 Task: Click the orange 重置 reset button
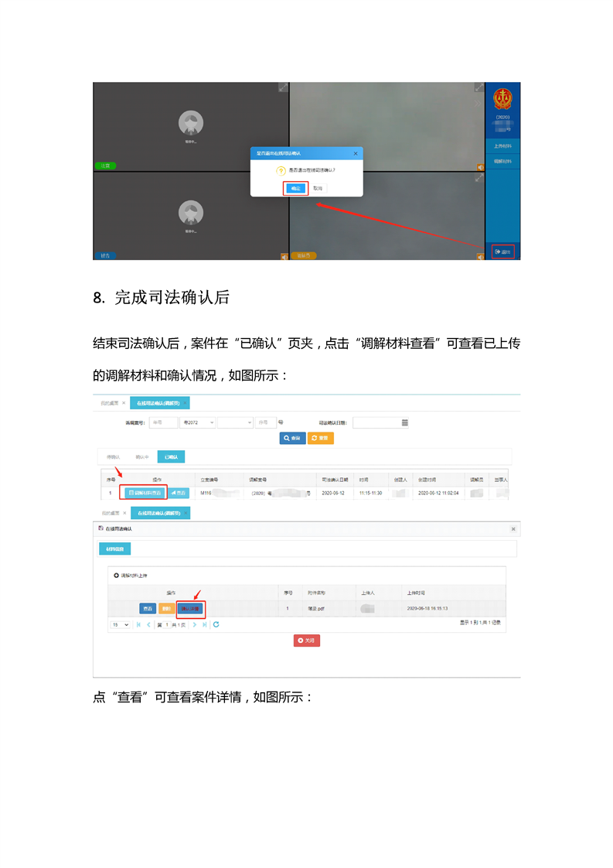[320, 438]
